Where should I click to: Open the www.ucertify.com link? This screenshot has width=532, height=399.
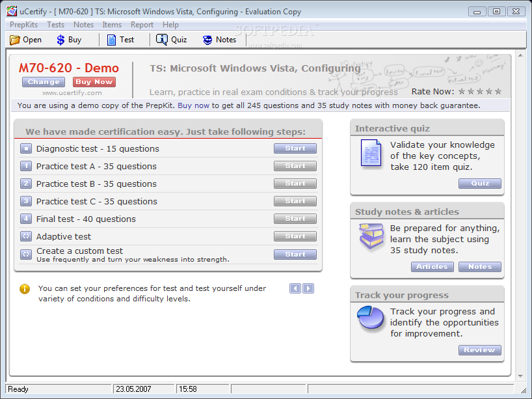tap(72, 92)
